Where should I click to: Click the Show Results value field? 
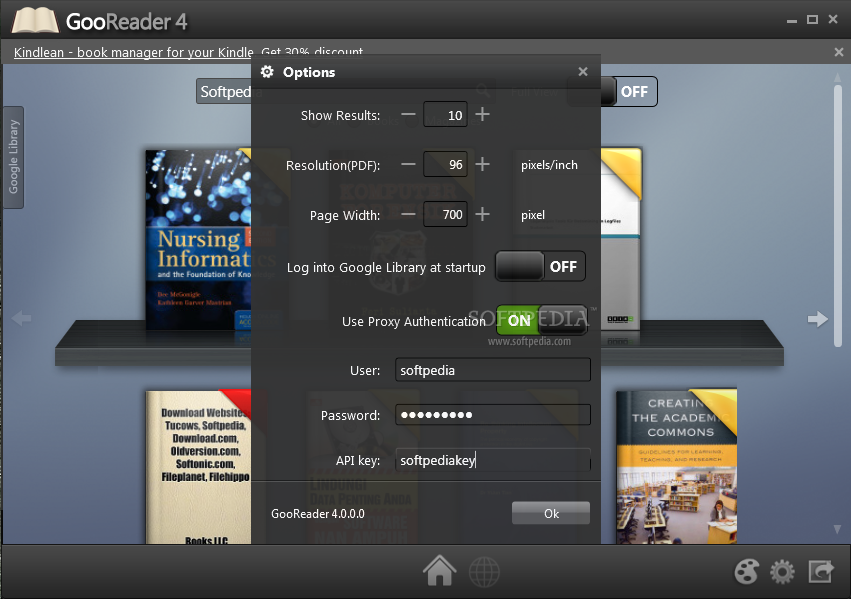click(445, 114)
